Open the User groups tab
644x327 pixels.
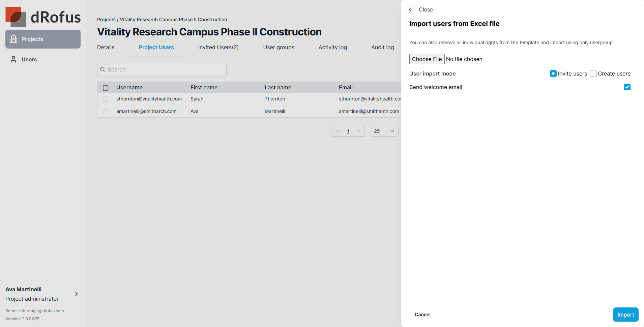[279, 48]
